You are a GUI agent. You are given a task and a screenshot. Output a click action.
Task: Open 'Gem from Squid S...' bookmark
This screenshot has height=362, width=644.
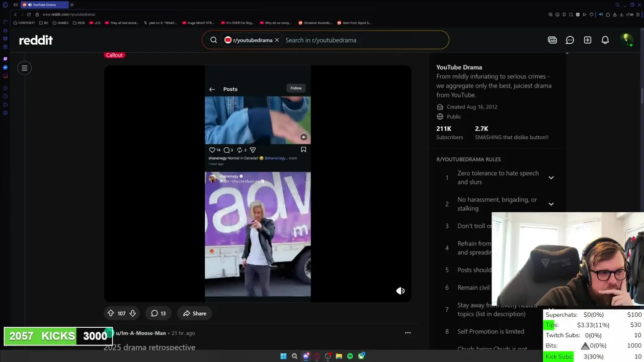point(354,23)
